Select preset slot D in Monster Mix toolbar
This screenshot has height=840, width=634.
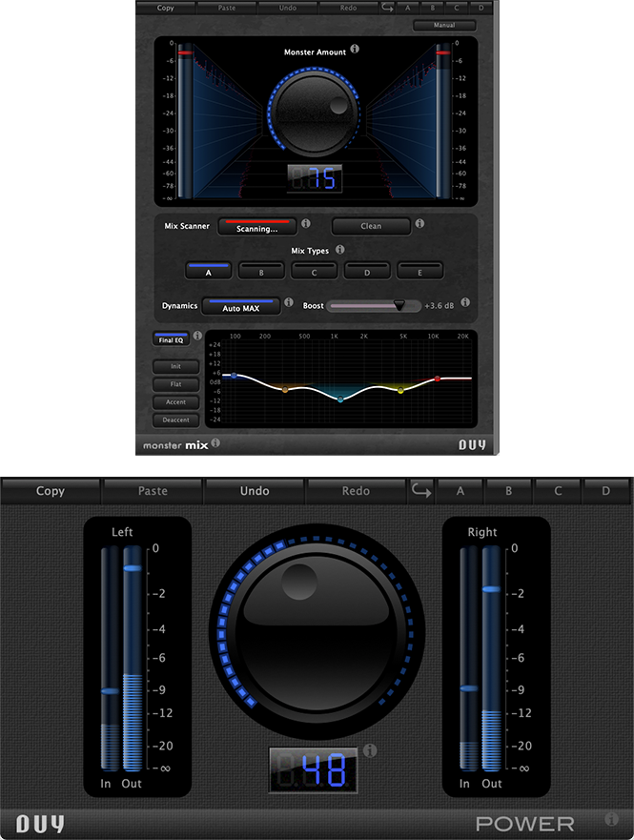(x=481, y=8)
